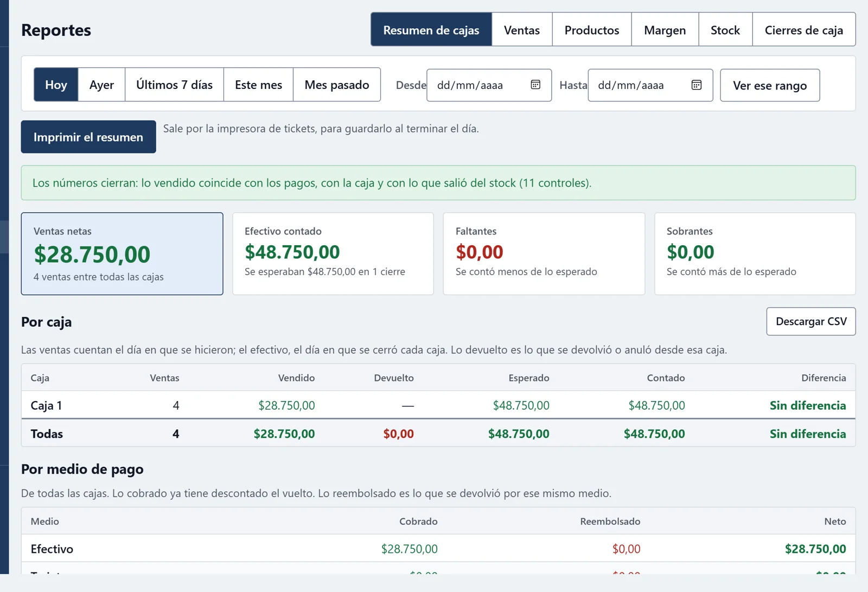Filter by Mes pasado
This screenshot has width=868, height=592.
tap(337, 85)
